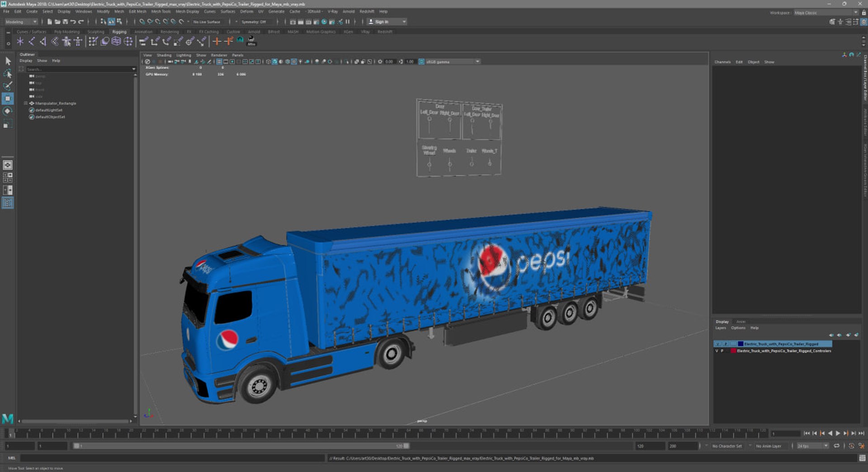
Task: Switch to single perspective view layout
Action: 8,165
